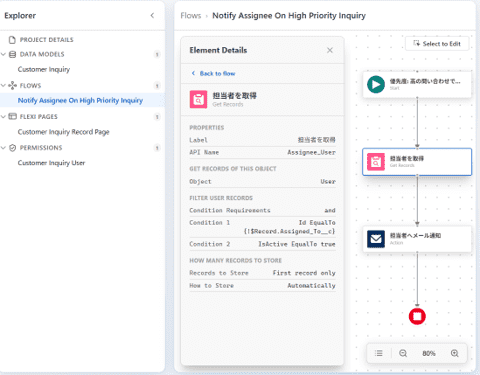
Task: Click the Flows section icon
Action: tap(12, 85)
